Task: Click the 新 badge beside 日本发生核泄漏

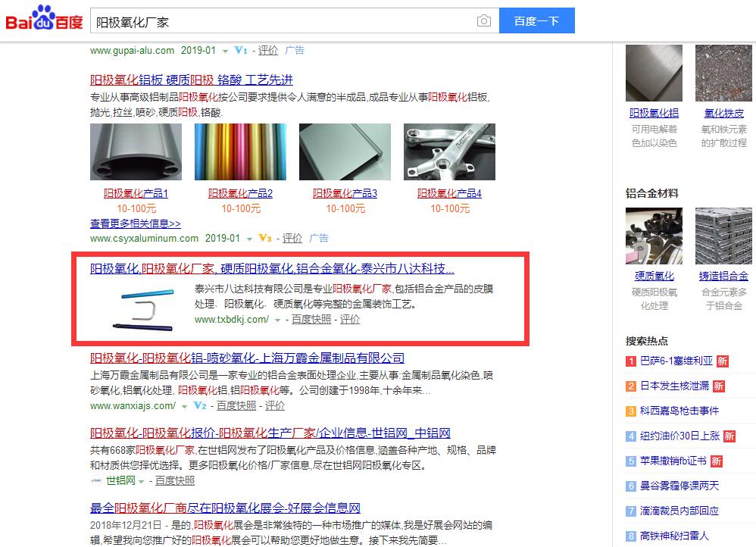Action: tap(718, 386)
